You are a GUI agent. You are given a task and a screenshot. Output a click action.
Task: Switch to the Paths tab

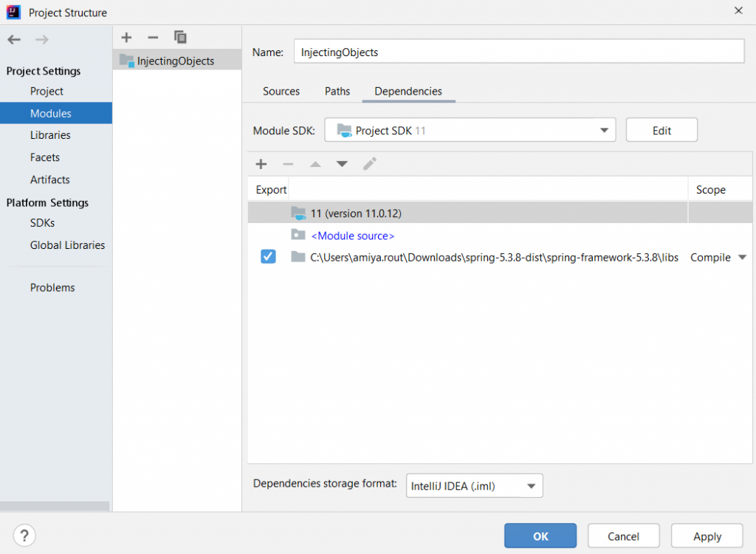337,91
